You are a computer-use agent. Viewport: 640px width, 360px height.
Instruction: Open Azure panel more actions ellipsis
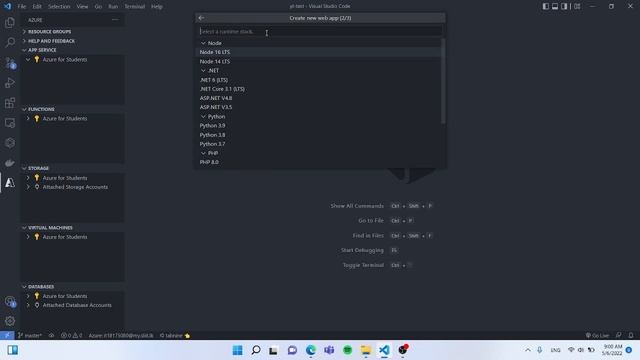(115, 20)
